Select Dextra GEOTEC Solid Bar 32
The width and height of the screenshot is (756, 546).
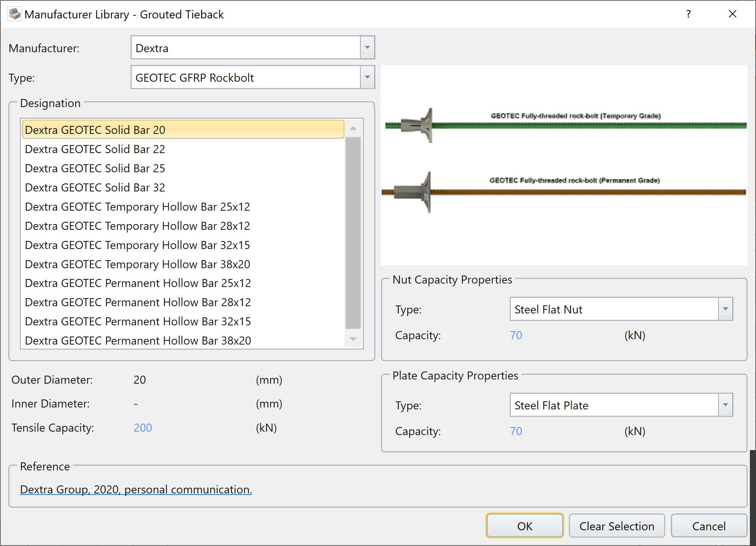coord(183,187)
